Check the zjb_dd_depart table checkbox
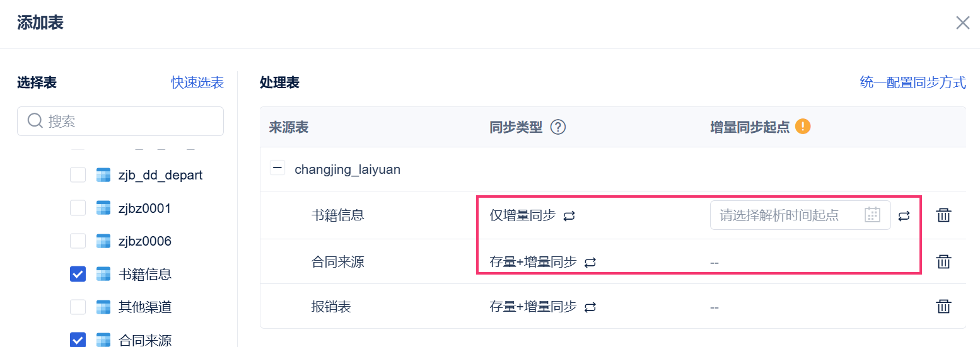Screen dimensions: 980x347 pos(78,175)
